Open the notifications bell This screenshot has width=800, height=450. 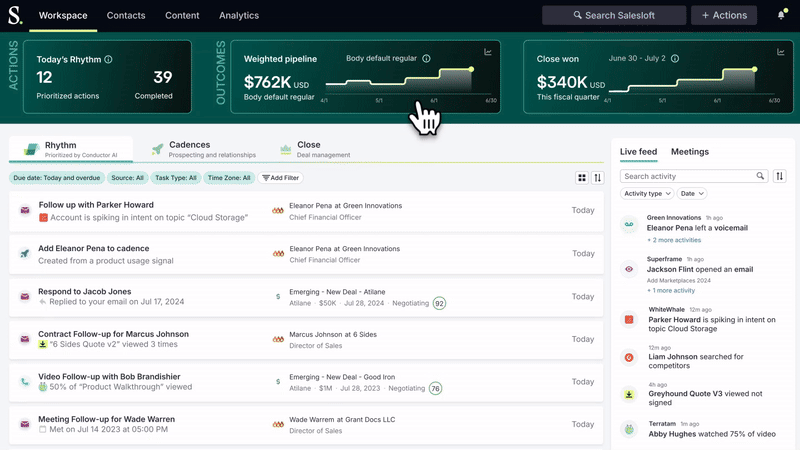781,15
